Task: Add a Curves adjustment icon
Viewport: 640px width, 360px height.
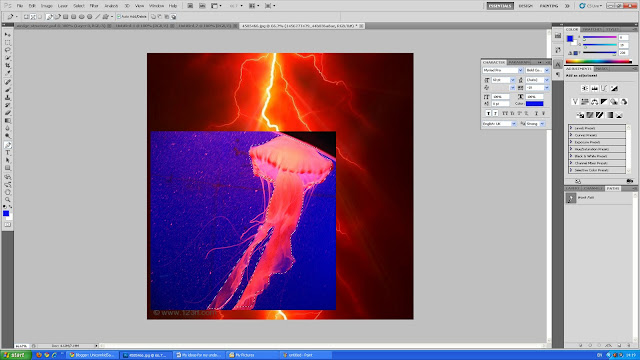Action: (604, 88)
